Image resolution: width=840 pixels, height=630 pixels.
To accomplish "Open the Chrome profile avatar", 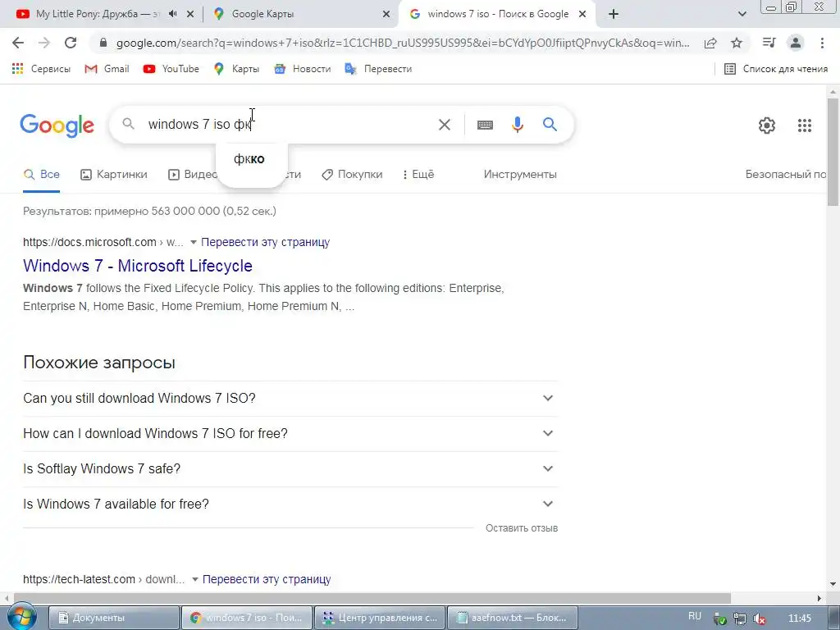I will click(796, 43).
